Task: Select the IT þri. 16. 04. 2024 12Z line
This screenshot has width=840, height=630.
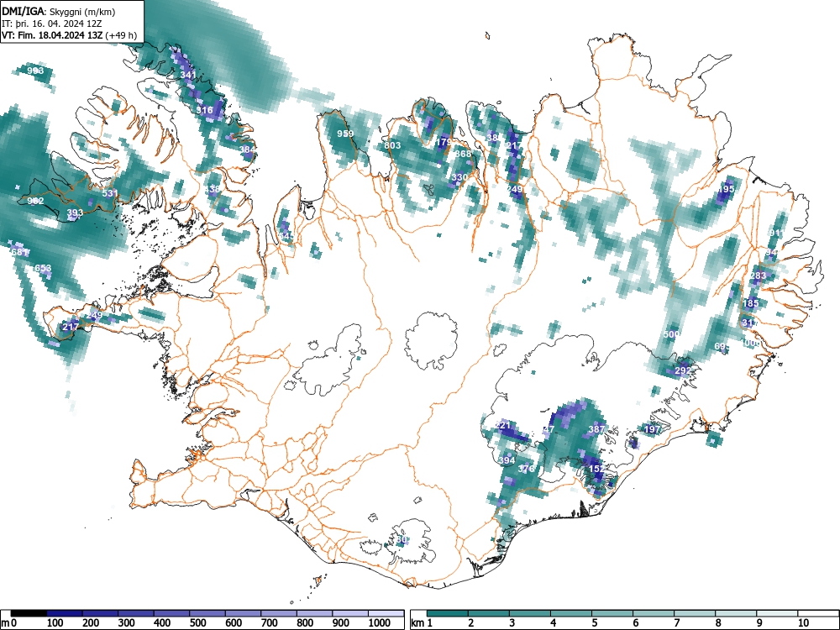Action: pyautogui.click(x=52, y=24)
